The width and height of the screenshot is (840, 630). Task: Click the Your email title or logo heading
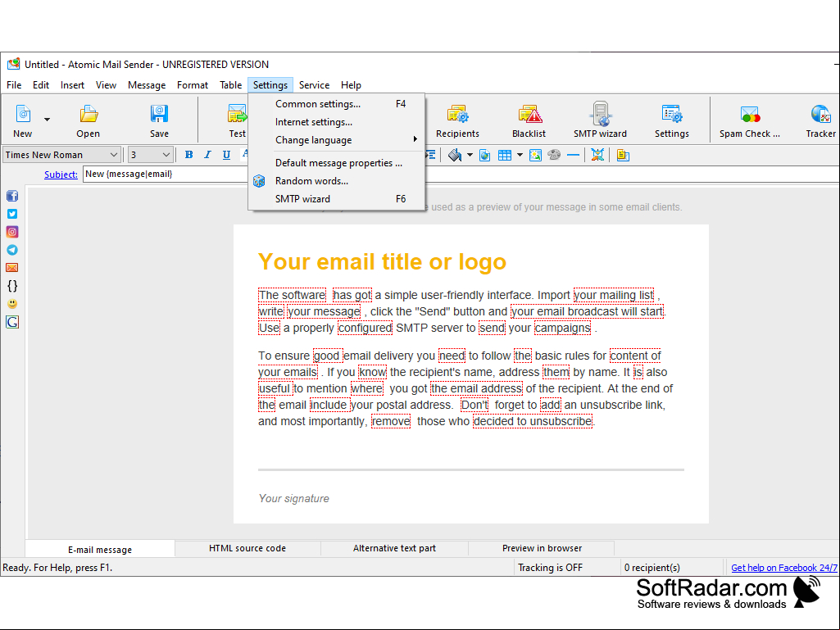tap(382, 262)
